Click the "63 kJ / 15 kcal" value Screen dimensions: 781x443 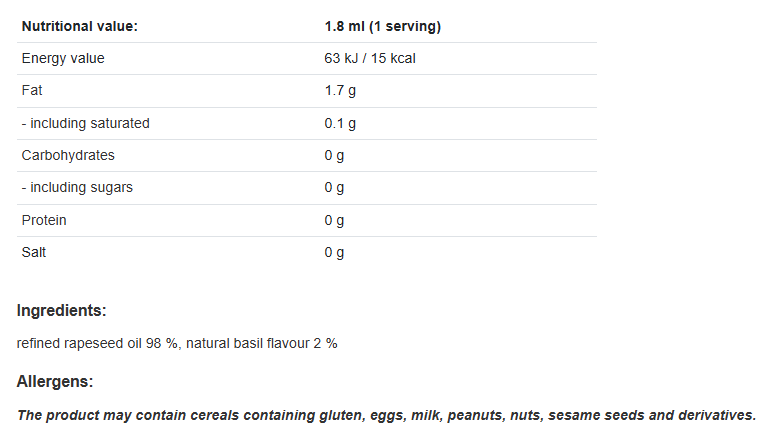(370, 58)
